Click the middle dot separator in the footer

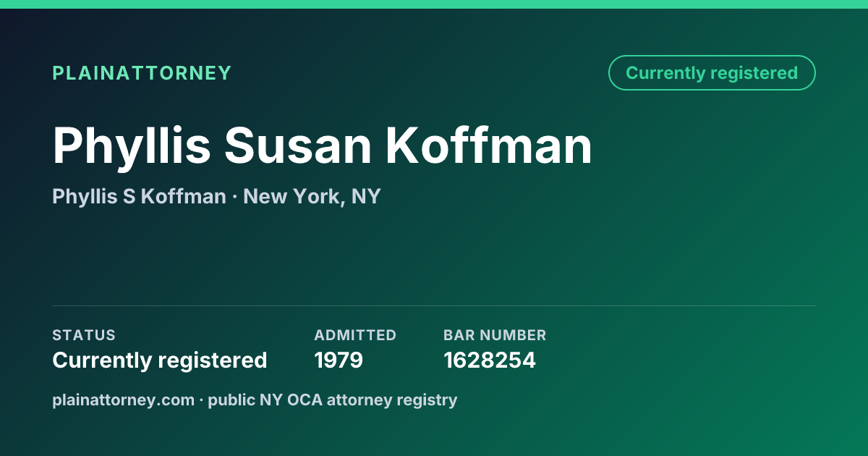pyautogui.click(x=201, y=400)
